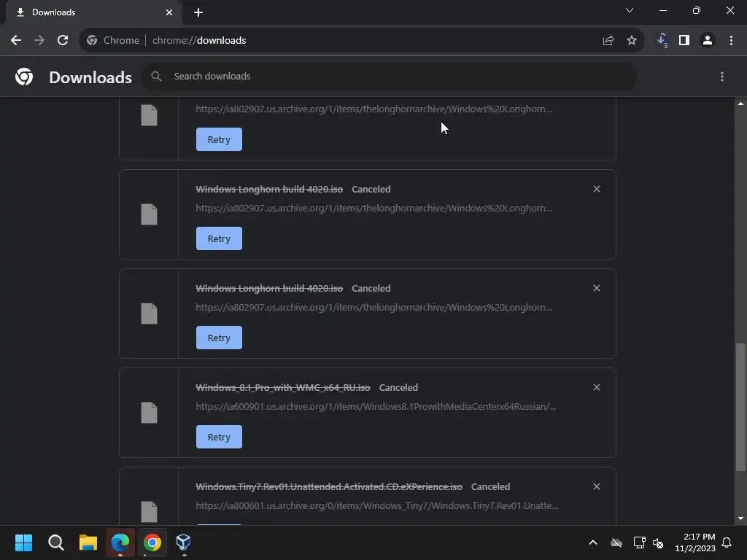Click the scrollbar down arrow
This screenshot has height=560, width=747.
740,519
